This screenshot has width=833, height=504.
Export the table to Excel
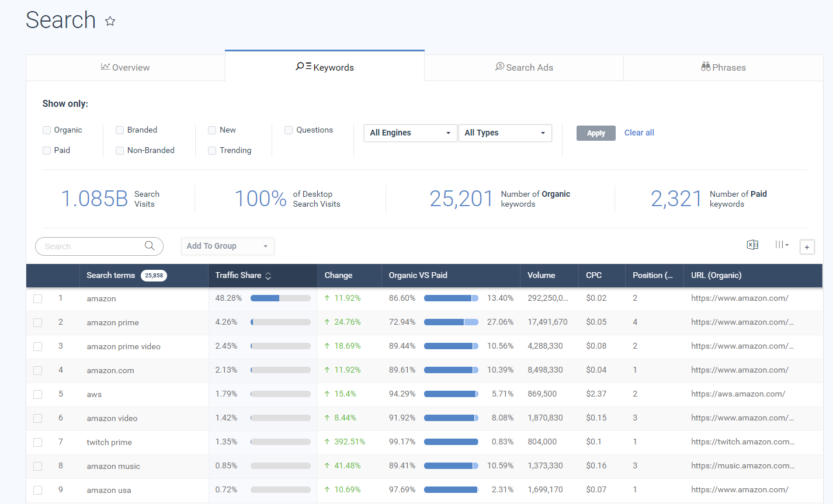pos(752,245)
